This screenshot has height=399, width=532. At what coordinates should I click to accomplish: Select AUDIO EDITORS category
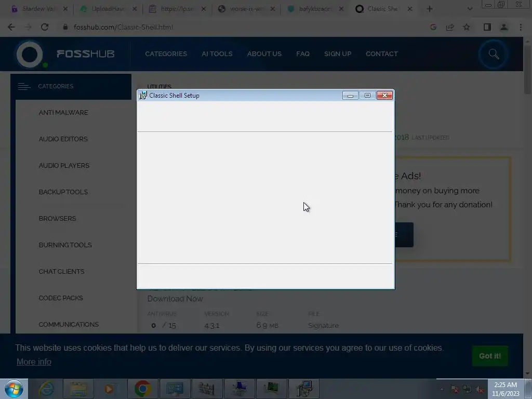(x=63, y=139)
